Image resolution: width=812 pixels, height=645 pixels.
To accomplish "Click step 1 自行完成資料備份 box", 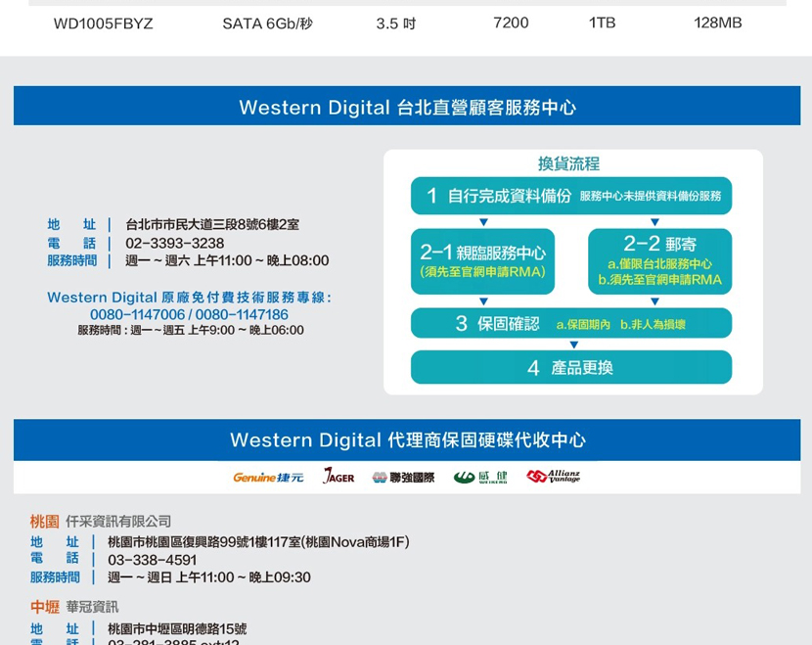I will pyautogui.click(x=571, y=196).
